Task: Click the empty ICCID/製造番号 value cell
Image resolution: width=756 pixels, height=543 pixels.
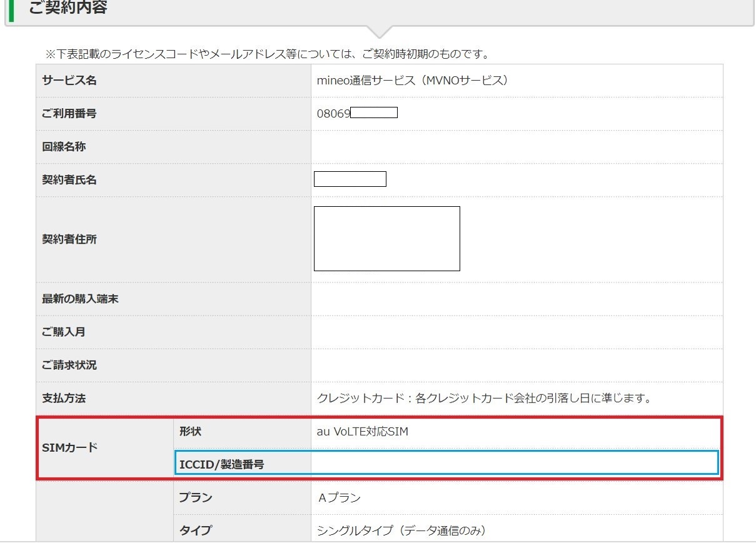Action: (513, 464)
